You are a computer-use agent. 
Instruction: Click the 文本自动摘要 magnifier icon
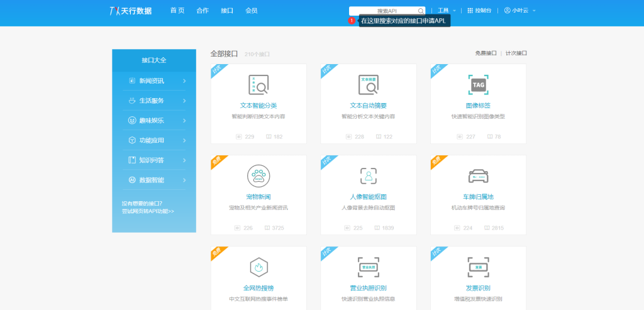(x=368, y=84)
